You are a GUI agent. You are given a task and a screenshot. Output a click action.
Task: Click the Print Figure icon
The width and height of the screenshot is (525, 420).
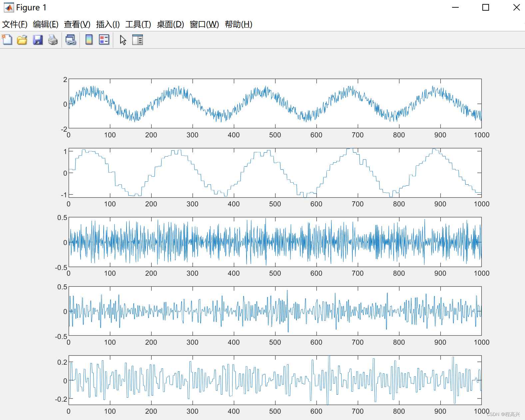click(53, 40)
